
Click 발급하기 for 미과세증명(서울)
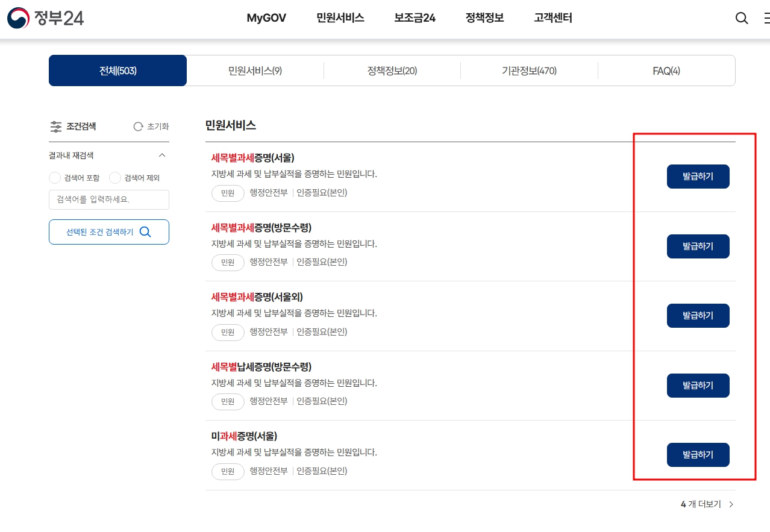698,455
